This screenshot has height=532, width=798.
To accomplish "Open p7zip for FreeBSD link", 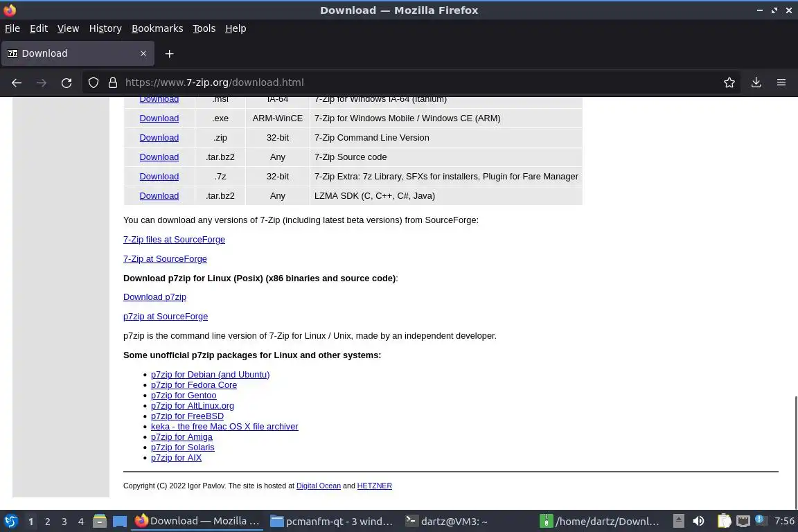I will (187, 416).
